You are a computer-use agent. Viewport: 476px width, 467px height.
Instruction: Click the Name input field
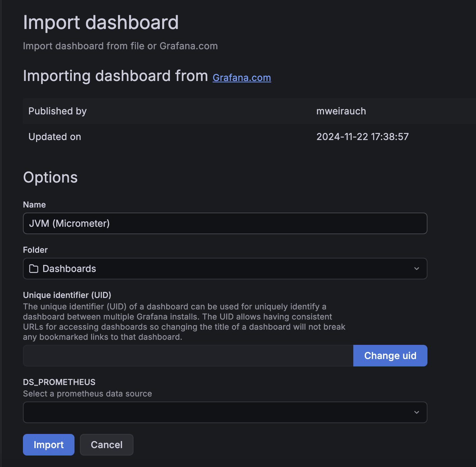click(225, 223)
